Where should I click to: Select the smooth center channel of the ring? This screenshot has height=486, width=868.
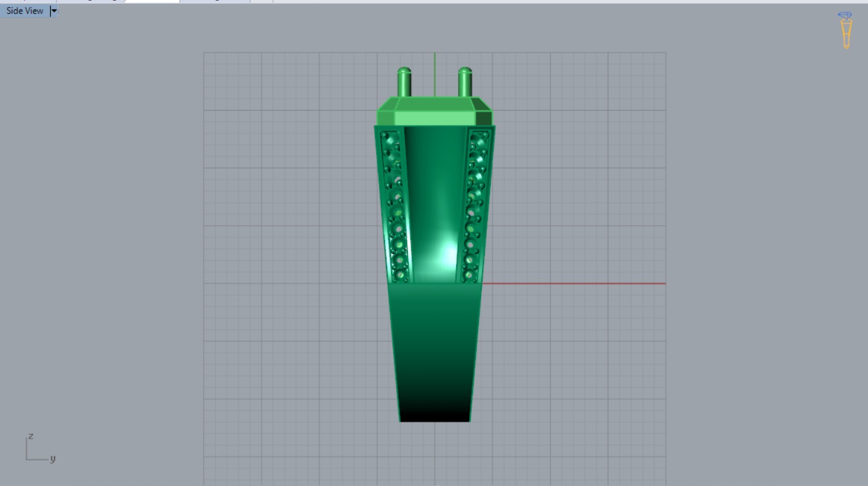coord(435,204)
